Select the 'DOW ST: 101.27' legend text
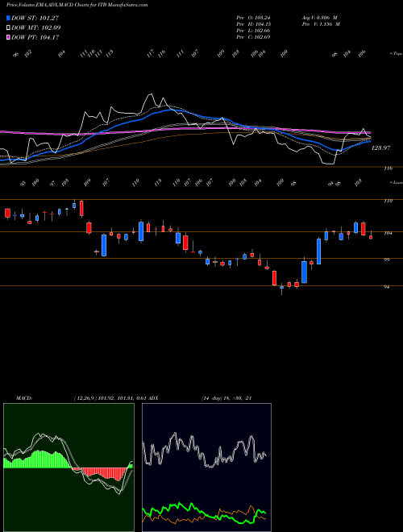The height and width of the screenshot is (532, 403). click(x=35, y=19)
